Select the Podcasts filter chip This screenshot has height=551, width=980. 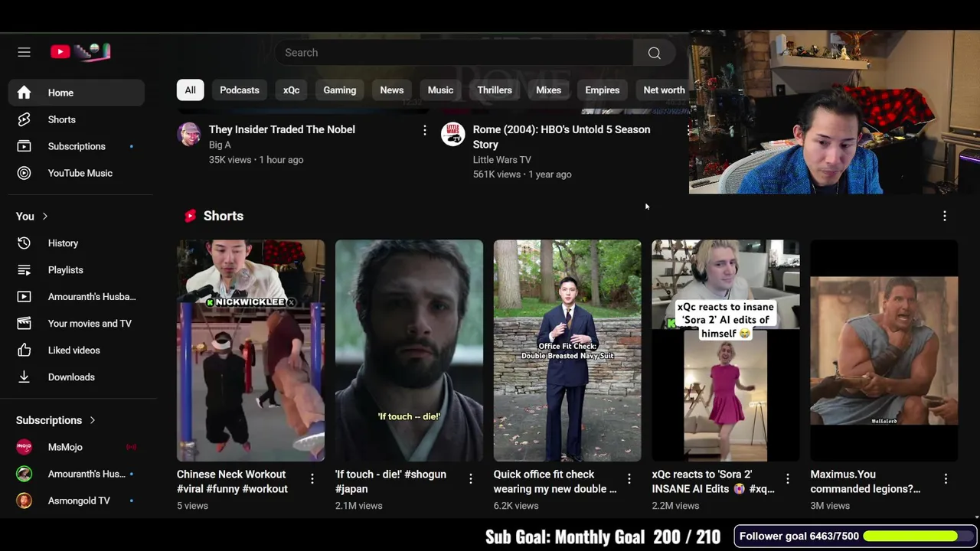(240, 90)
